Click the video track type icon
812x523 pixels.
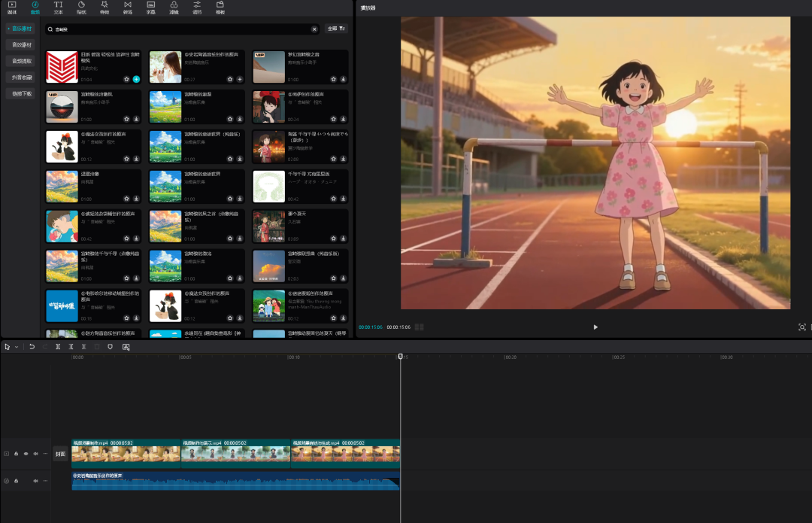point(6,454)
